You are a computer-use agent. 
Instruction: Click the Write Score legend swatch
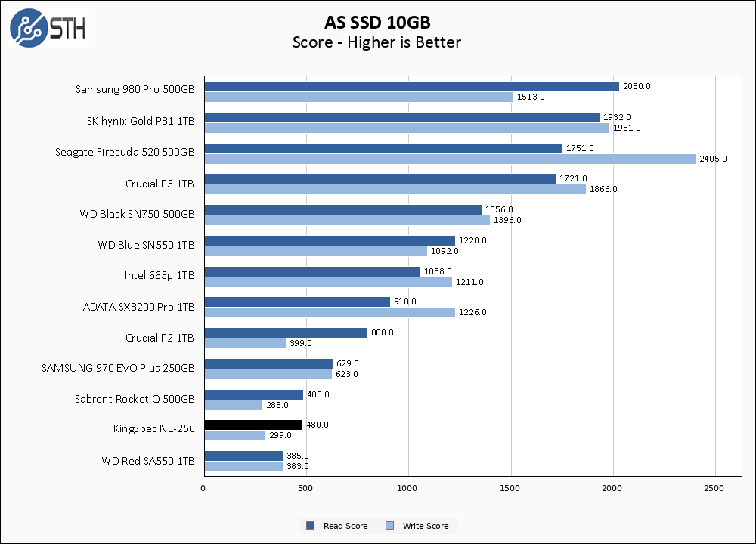[x=389, y=526]
